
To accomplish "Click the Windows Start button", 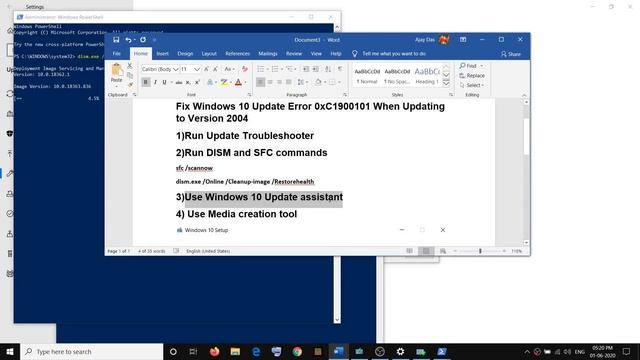I will point(10,351).
